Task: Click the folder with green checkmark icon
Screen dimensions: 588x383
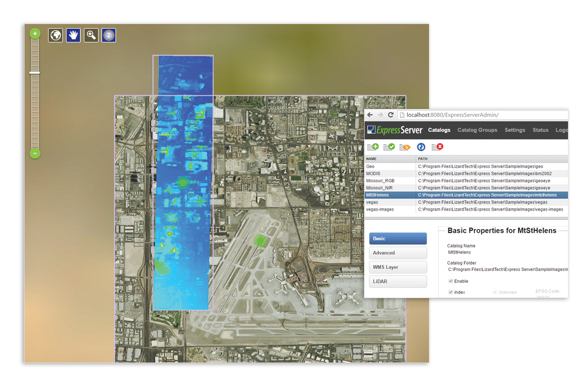Action: [x=389, y=147]
